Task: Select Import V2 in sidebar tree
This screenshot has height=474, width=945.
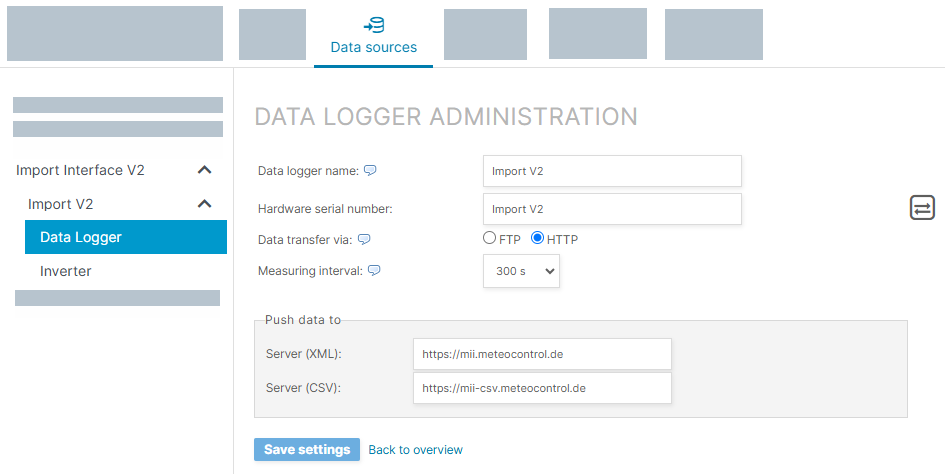Action: [x=60, y=204]
